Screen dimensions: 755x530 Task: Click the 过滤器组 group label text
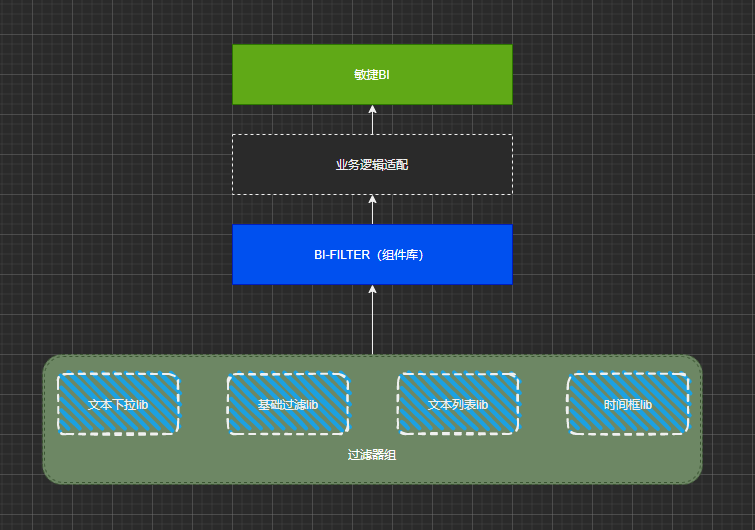pyautogui.click(x=372, y=455)
